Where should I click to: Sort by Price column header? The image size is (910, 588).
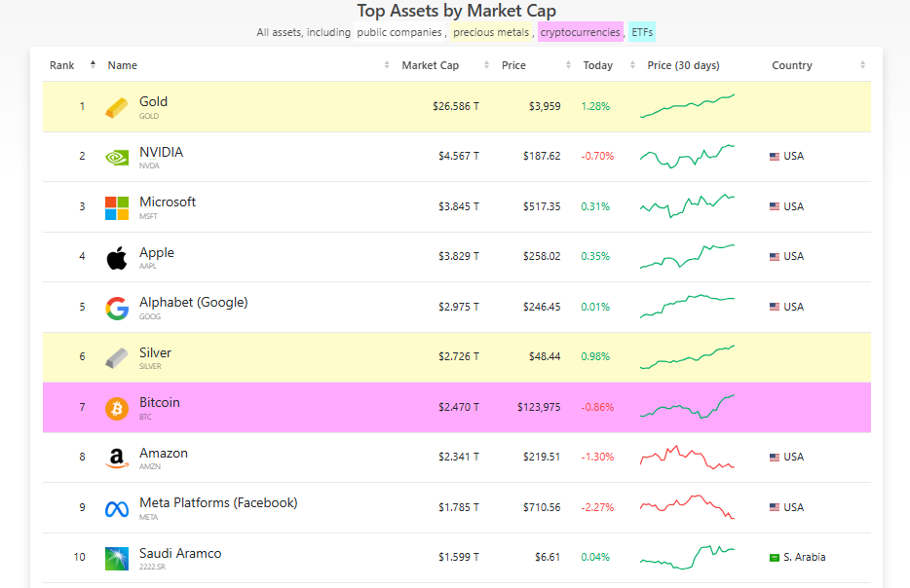(513, 65)
